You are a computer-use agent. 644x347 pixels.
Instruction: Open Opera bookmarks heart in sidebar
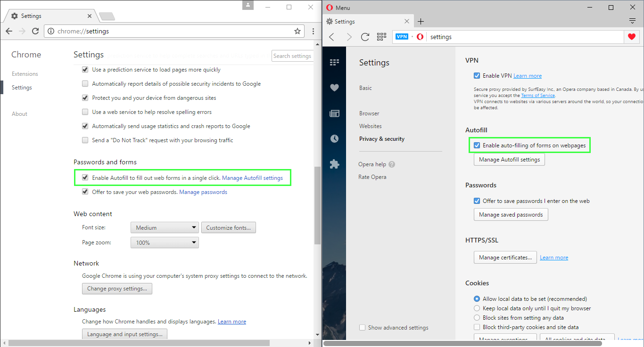(334, 88)
